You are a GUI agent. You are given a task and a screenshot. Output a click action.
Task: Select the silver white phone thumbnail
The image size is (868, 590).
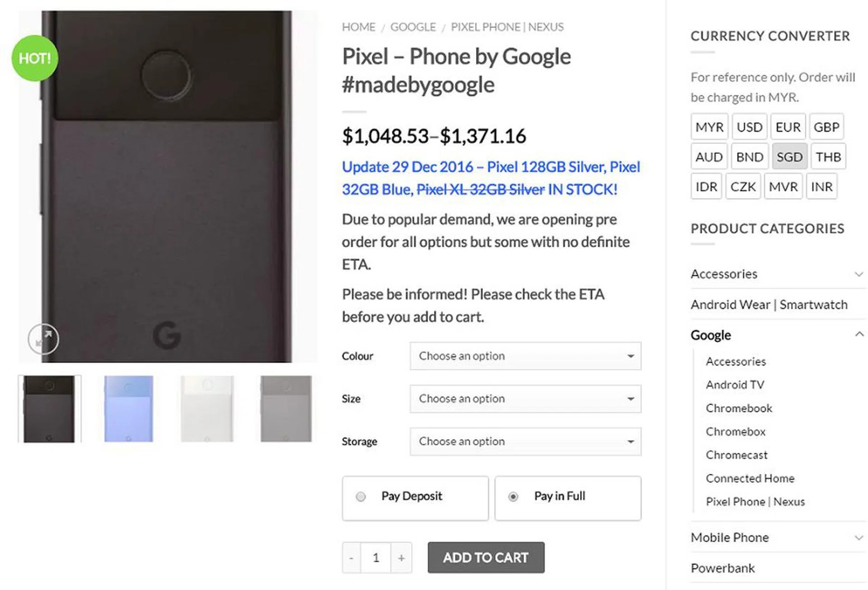pos(207,409)
